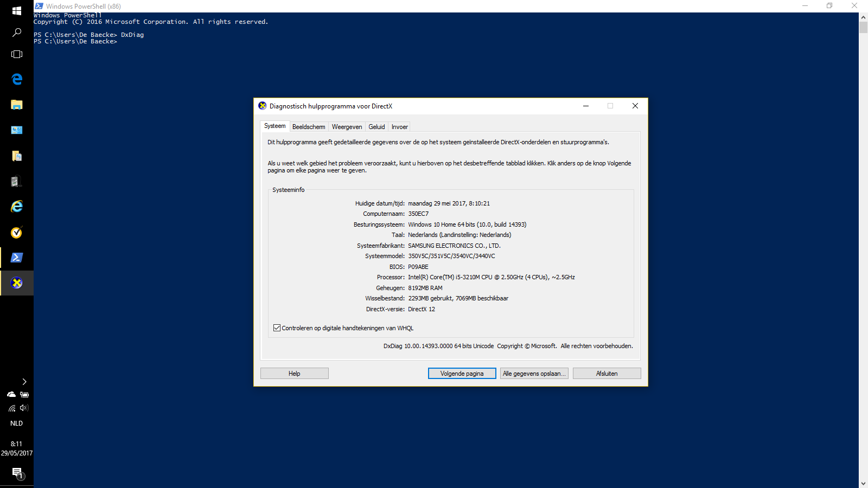Click the PowerShell vertical scrollbar down arrow
This screenshot has height=488, width=868.
pyautogui.click(x=863, y=483)
